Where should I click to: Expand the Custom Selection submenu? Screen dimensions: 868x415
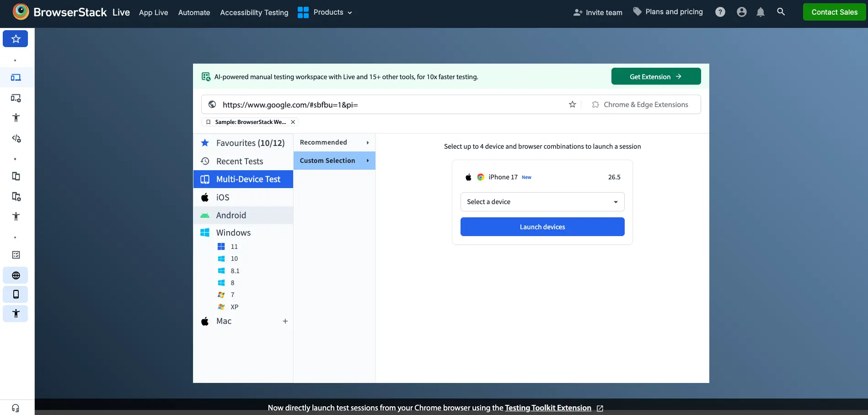(334, 161)
